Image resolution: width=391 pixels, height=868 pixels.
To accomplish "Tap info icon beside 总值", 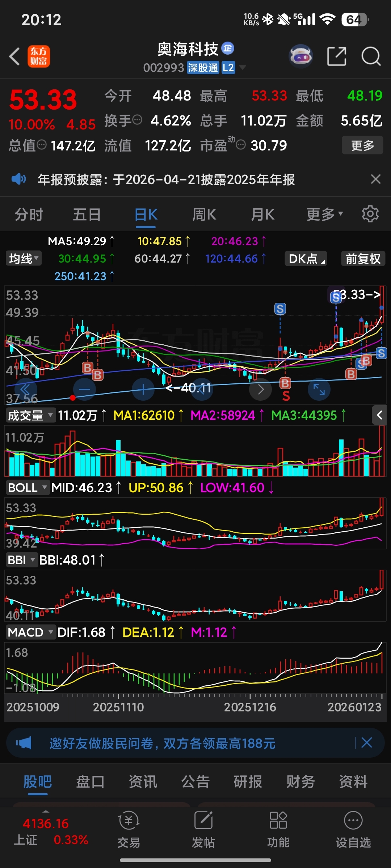I will point(42,145).
